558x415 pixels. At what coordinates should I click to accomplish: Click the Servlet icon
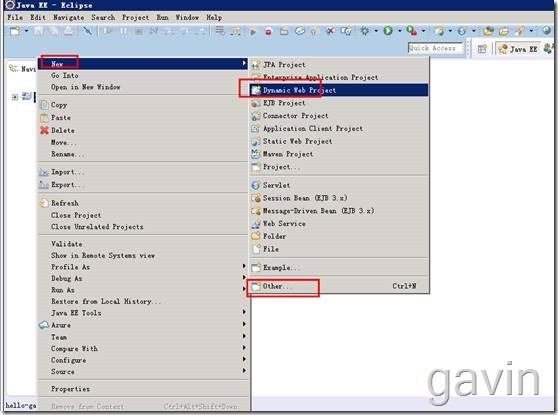[256, 185]
